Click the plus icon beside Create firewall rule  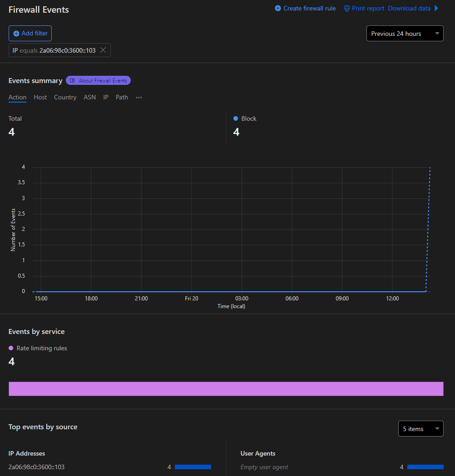277,8
